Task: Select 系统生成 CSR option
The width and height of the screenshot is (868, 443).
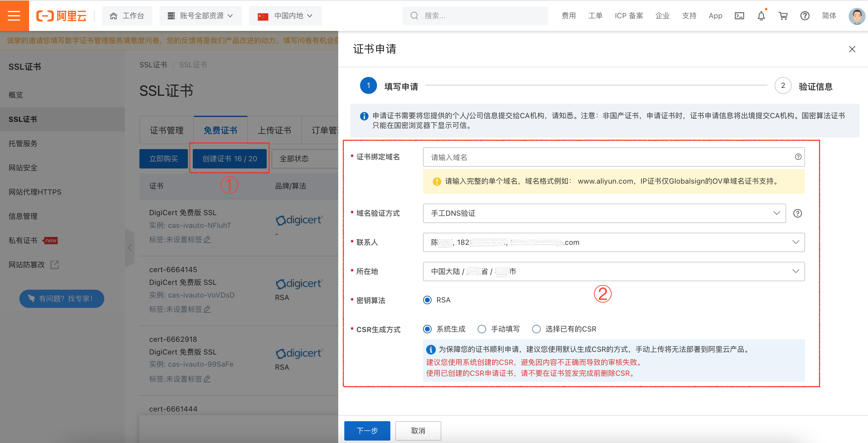Action: pyautogui.click(x=427, y=329)
